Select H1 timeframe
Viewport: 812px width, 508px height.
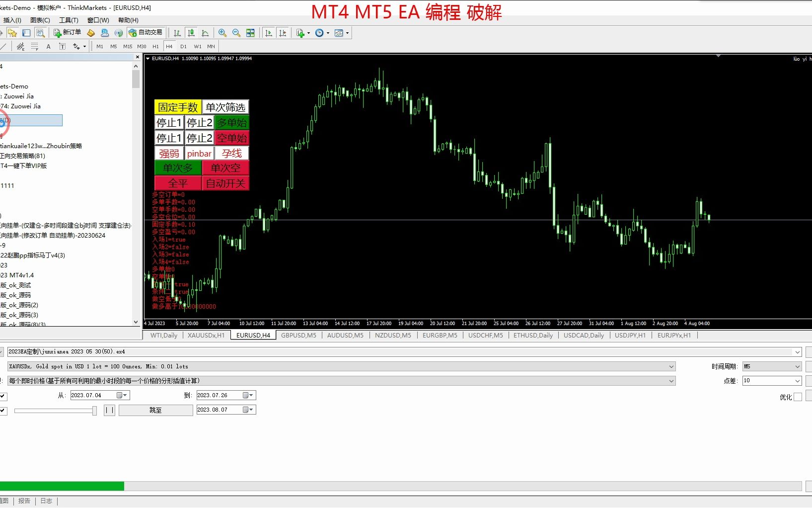pyautogui.click(x=155, y=46)
